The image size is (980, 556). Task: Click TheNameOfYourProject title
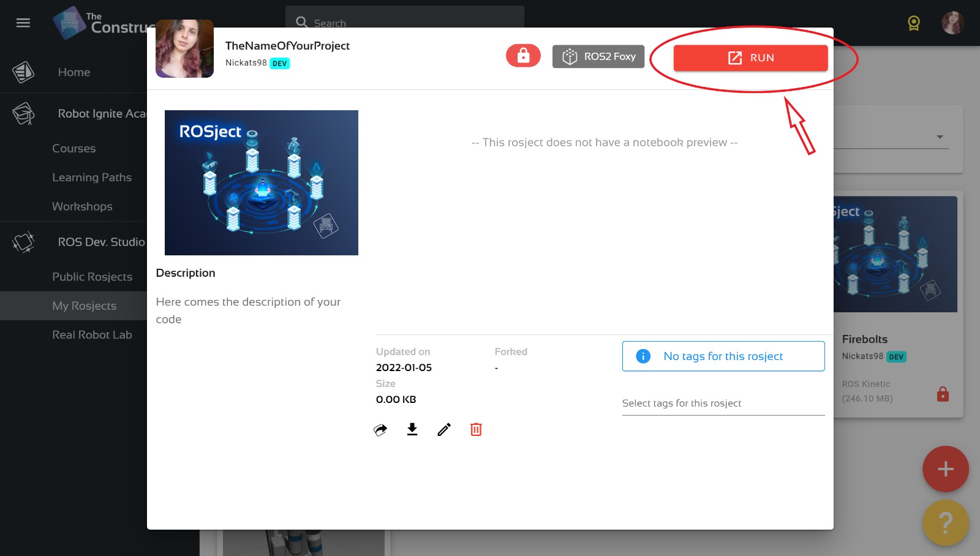[x=287, y=46]
